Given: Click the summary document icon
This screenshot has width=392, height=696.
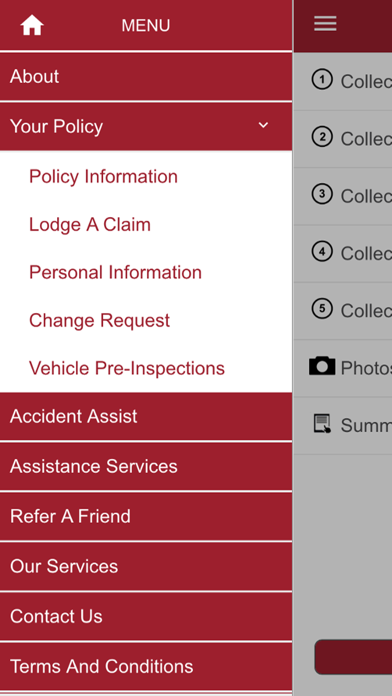Looking at the screenshot, I should (322, 423).
